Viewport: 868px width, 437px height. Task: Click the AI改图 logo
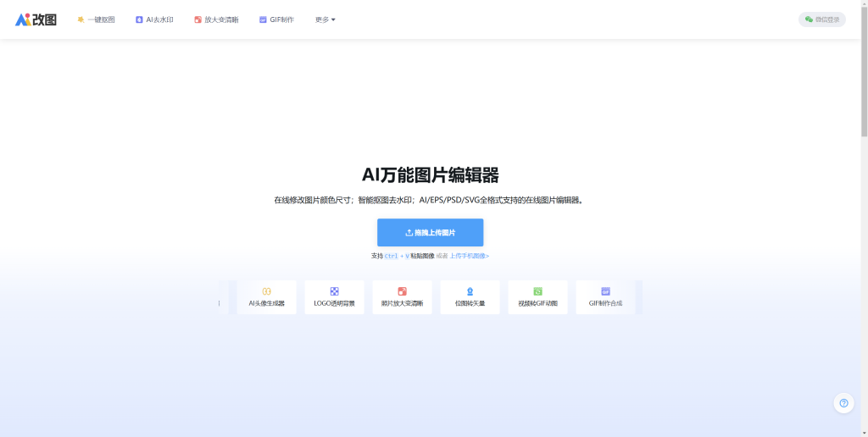36,19
